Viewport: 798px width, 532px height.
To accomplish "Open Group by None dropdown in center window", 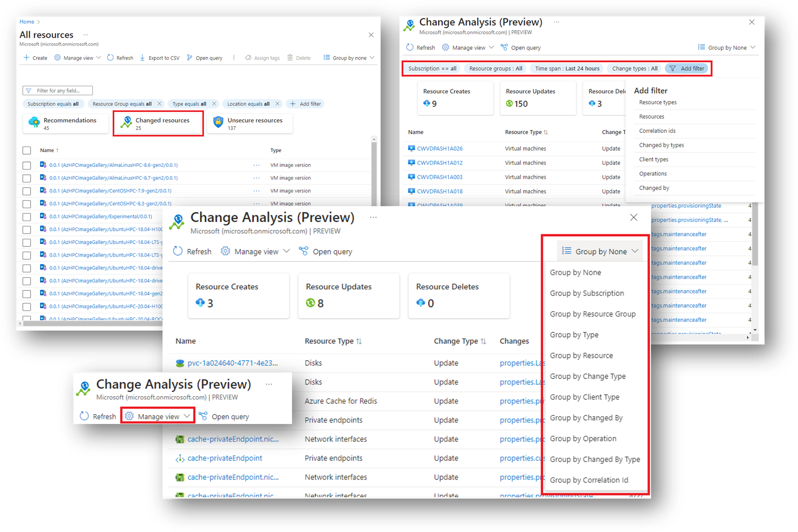I will 600,251.
